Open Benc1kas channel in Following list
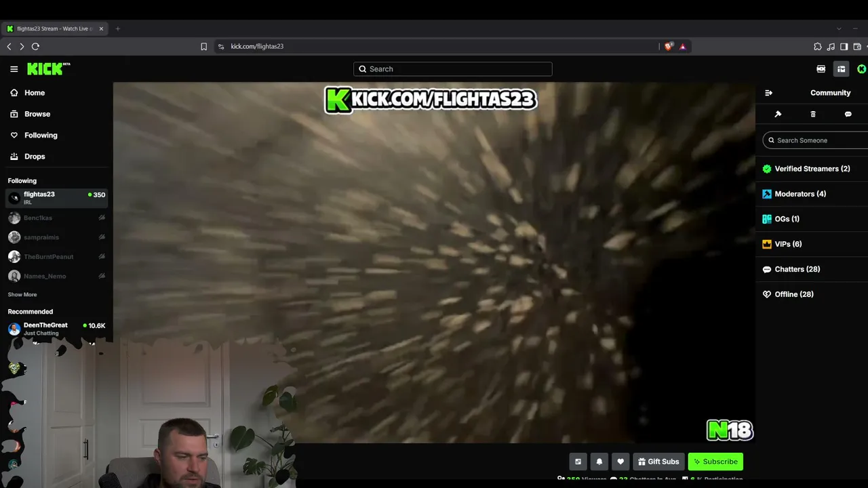The height and width of the screenshot is (488, 868). (56, 218)
